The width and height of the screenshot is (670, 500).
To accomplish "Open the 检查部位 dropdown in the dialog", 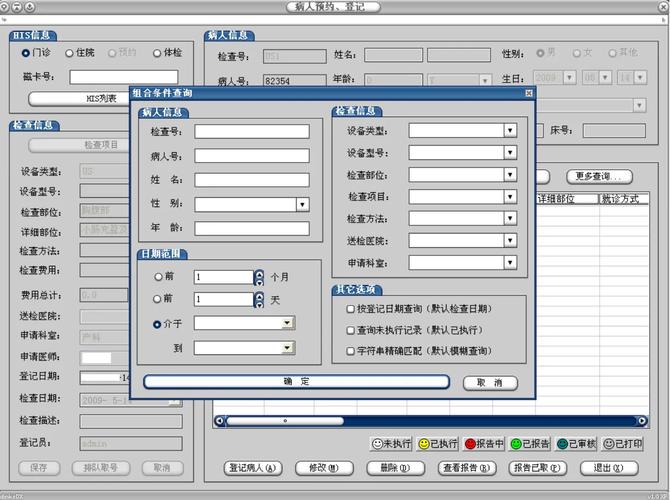I will (510, 174).
